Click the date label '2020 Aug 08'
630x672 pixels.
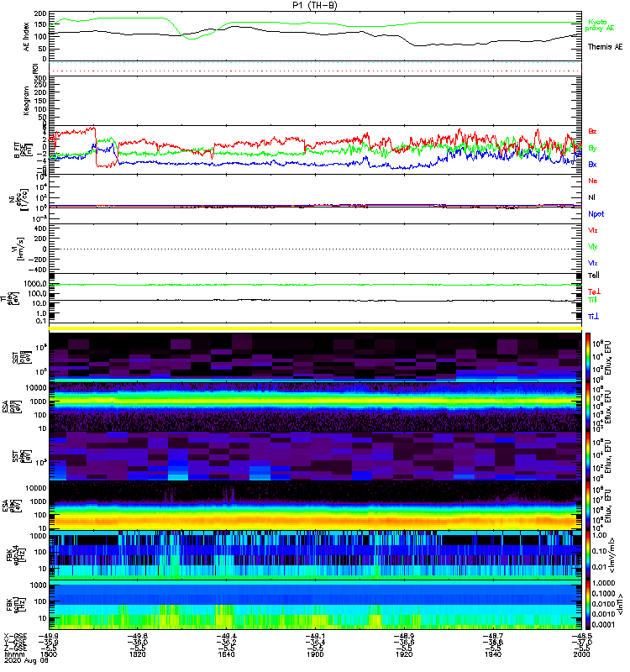26,660
